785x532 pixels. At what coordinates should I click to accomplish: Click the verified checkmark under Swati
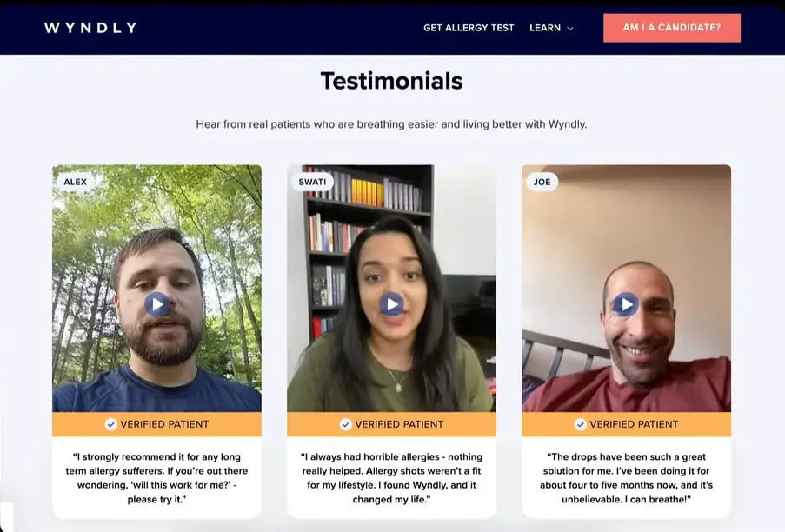(345, 424)
